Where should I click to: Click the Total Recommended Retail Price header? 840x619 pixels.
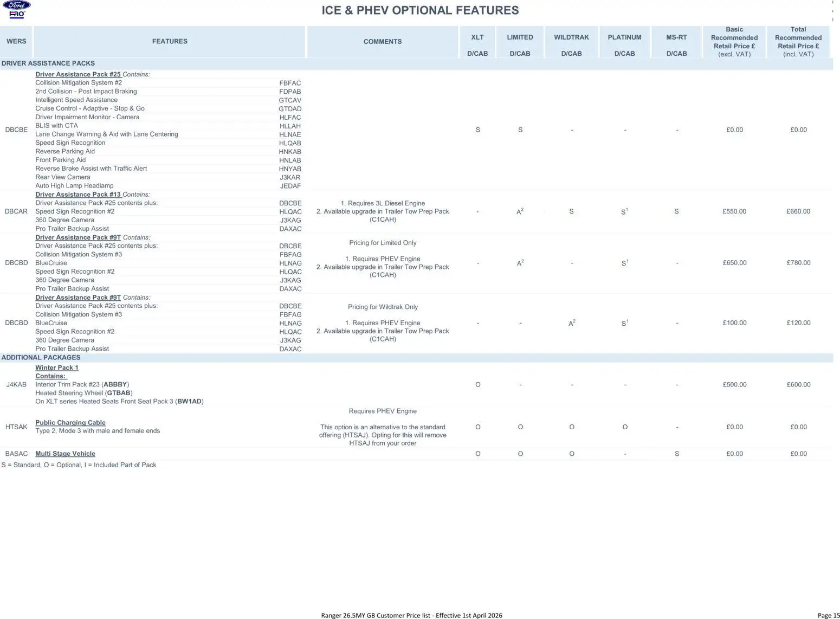point(798,42)
